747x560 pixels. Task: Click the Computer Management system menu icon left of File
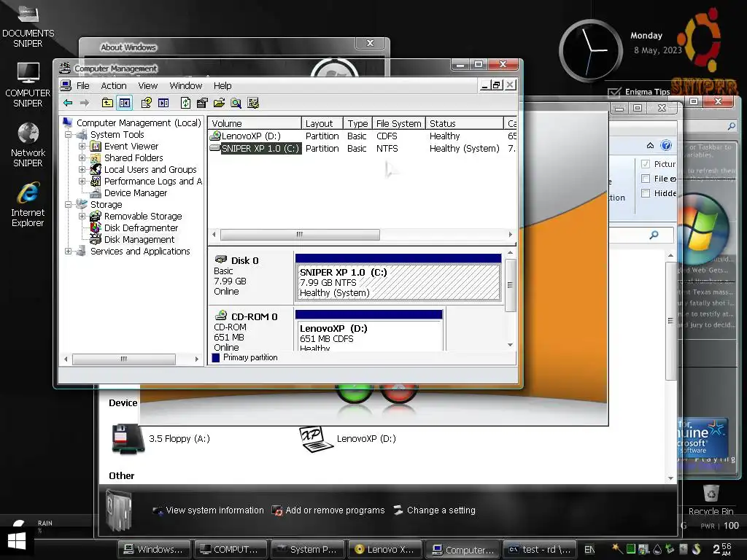click(65, 86)
